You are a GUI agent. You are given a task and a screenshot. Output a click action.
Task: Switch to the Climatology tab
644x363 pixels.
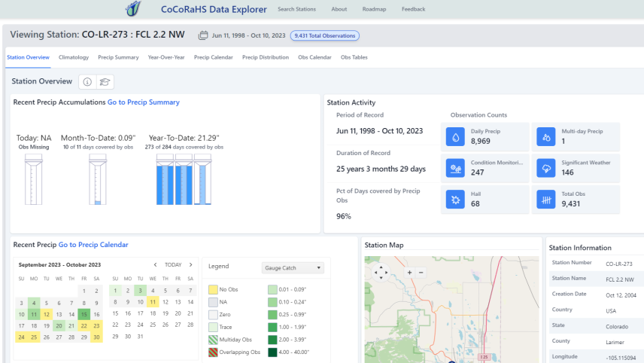click(x=74, y=57)
